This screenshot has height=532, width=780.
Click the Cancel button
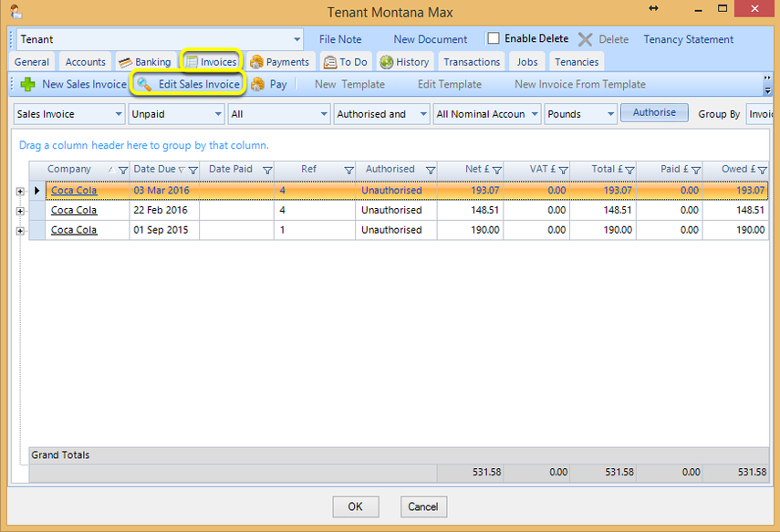(x=423, y=506)
